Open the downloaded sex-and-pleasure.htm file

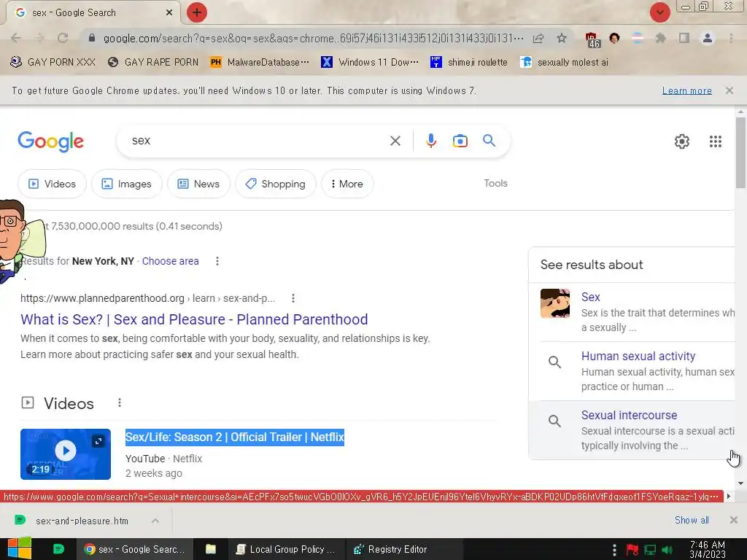(82, 521)
